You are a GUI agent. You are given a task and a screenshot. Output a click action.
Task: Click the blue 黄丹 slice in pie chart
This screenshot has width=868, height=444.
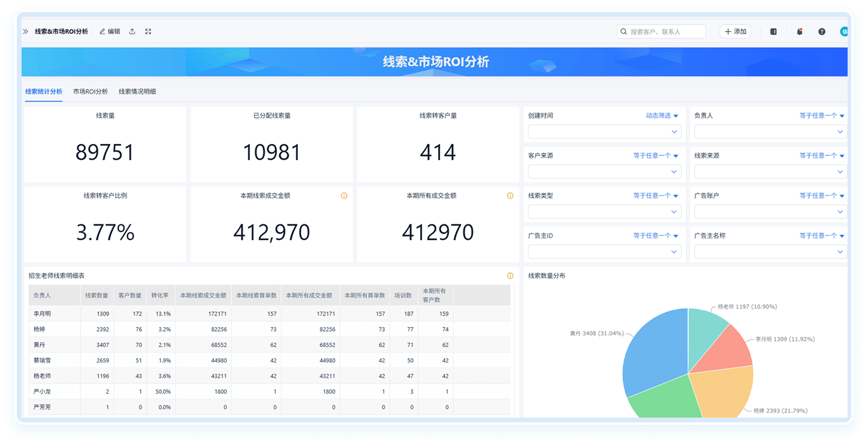pos(653,354)
